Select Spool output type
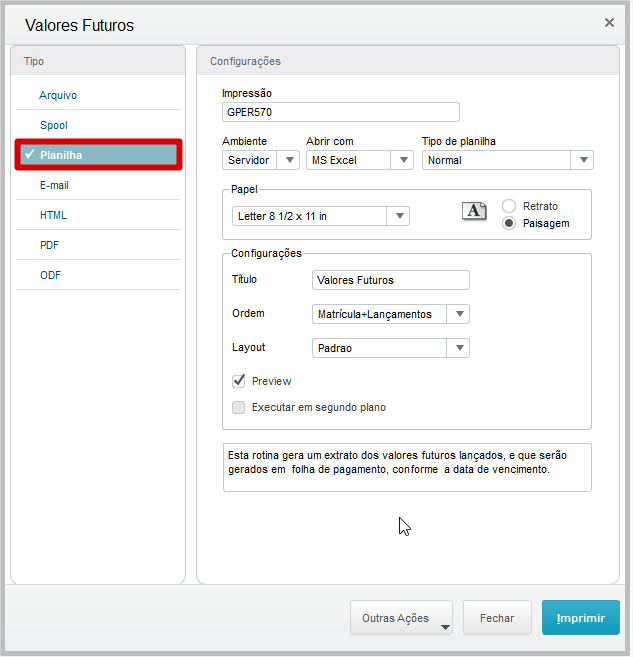The image size is (633, 657). click(x=98, y=125)
